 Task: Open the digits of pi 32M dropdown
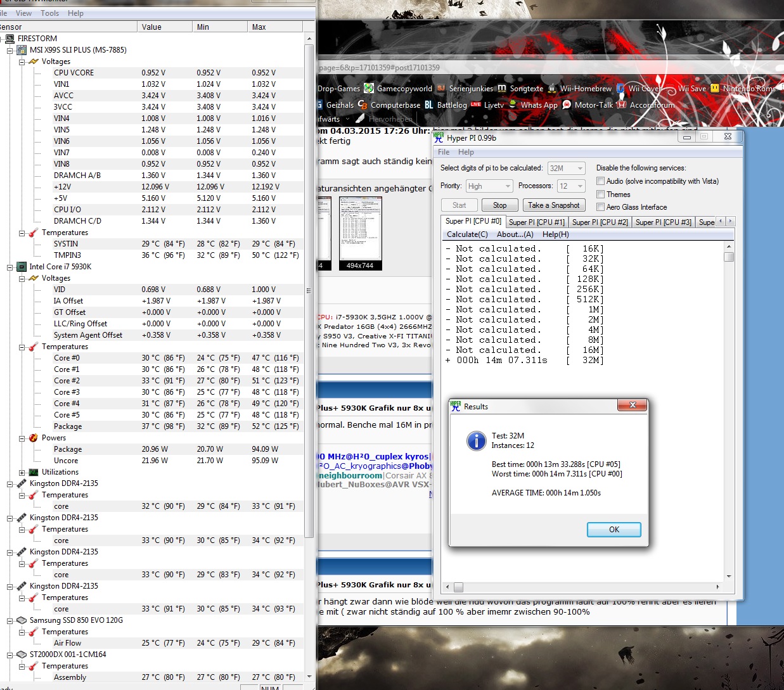[x=566, y=168]
